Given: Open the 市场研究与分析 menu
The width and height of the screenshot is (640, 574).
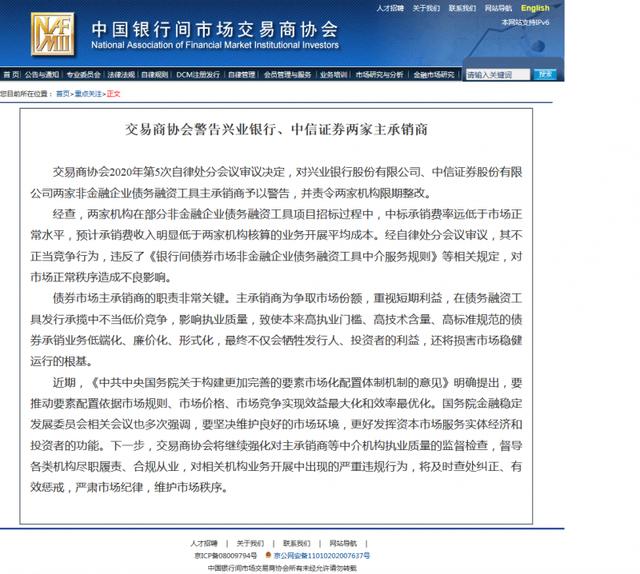Looking at the screenshot, I should point(379,74).
